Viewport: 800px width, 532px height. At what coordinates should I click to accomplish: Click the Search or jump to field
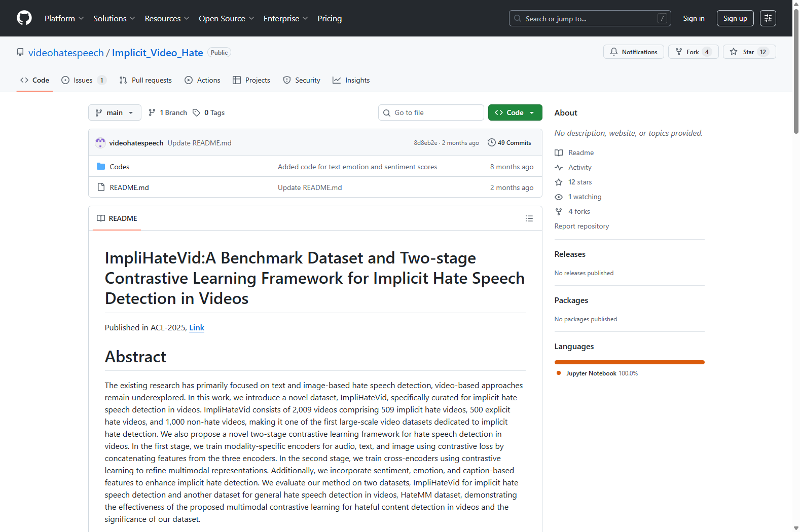click(x=590, y=18)
